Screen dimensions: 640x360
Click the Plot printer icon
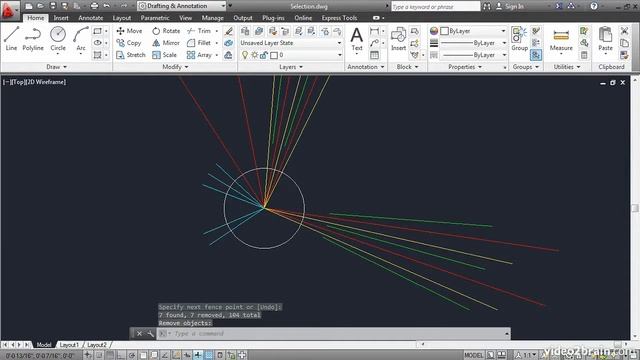pyautogui.click(x=94, y=6)
